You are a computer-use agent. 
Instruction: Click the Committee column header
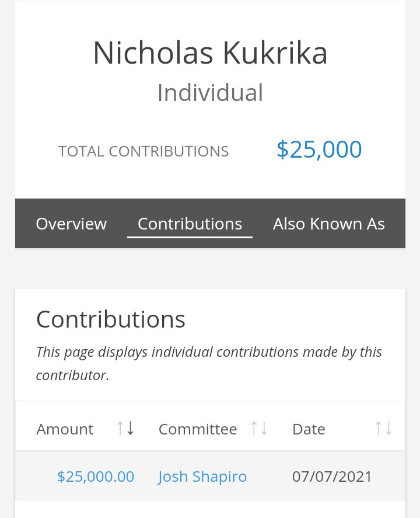(x=198, y=429)
